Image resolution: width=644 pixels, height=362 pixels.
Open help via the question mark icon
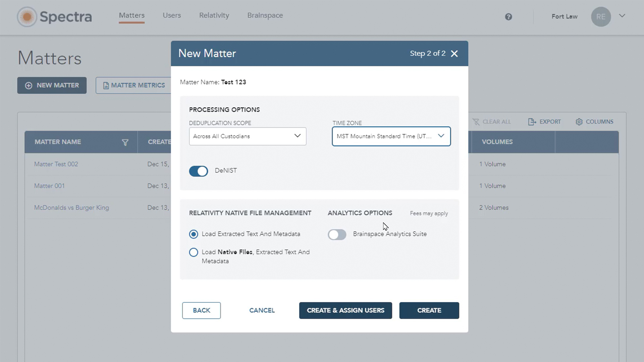[x=508, y=17]
